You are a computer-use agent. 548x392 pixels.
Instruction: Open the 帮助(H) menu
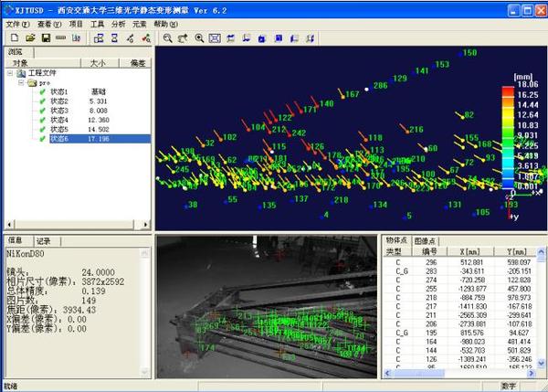pyautogui.click(x=165, y=24)
